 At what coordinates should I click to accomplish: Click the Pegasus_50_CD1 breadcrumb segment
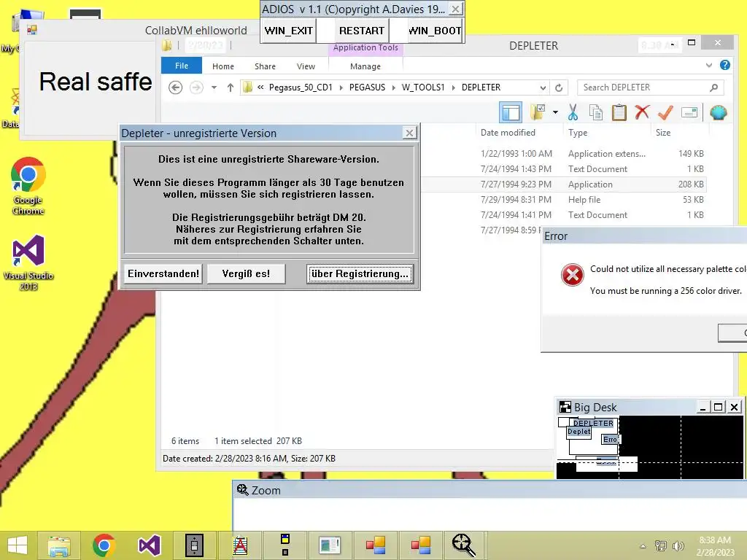(x=301, y=87)
